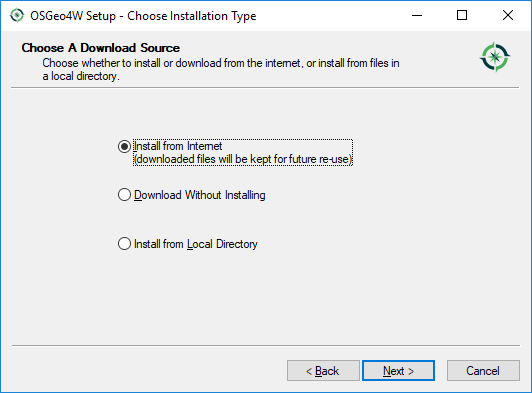Click the 'Download Without Installing' label text
This screenshot has height=393, width=532.
click(200, 195)
